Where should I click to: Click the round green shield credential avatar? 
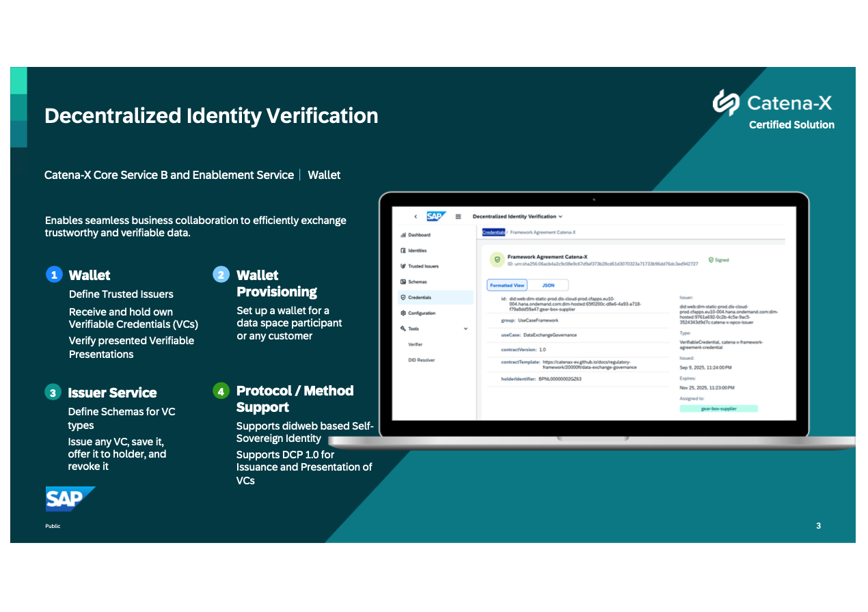[x=497, y=260]
